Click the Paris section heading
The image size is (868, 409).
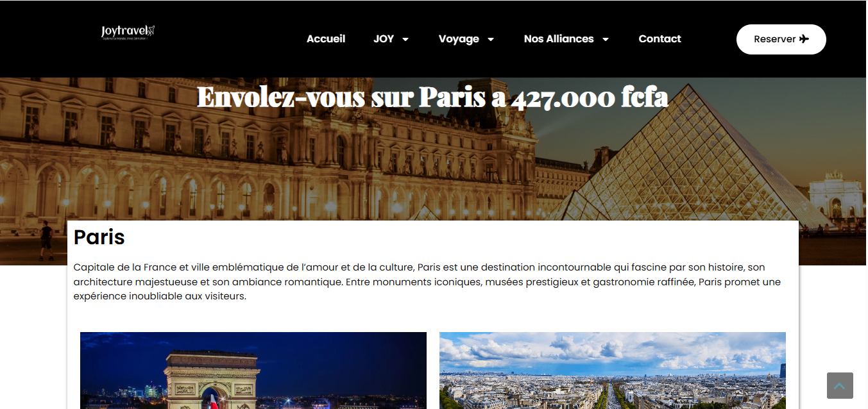tap(99, 237)
